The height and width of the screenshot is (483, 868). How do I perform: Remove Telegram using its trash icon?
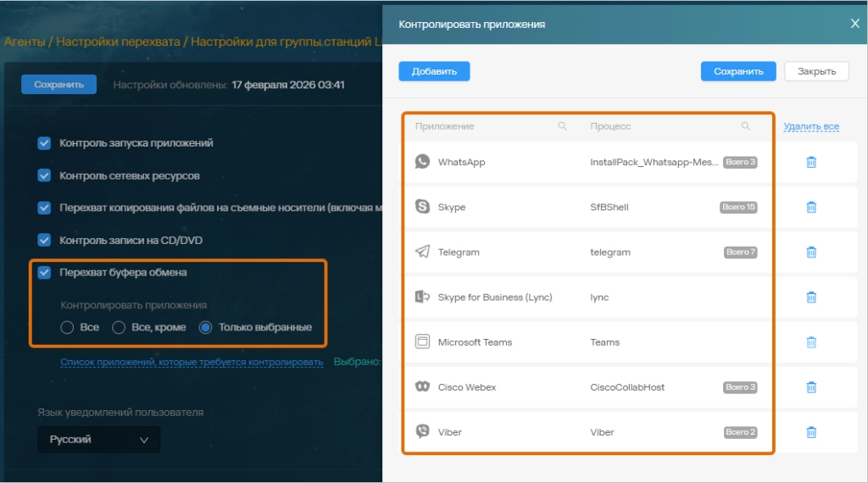click(811, 252)
